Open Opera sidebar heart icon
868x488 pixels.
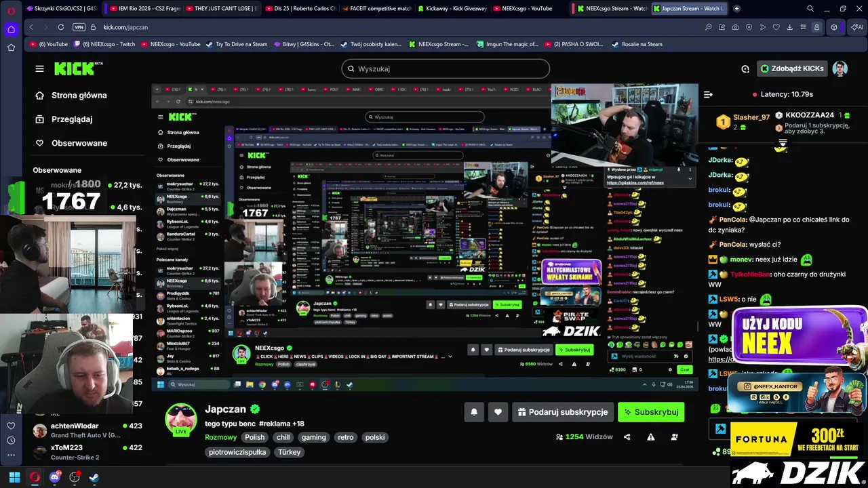(x=11, y=426)
